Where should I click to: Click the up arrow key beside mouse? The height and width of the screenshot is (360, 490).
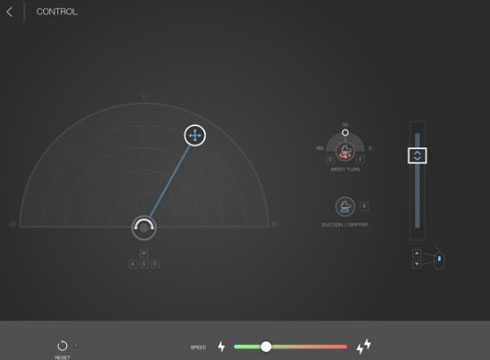[416, 253]
